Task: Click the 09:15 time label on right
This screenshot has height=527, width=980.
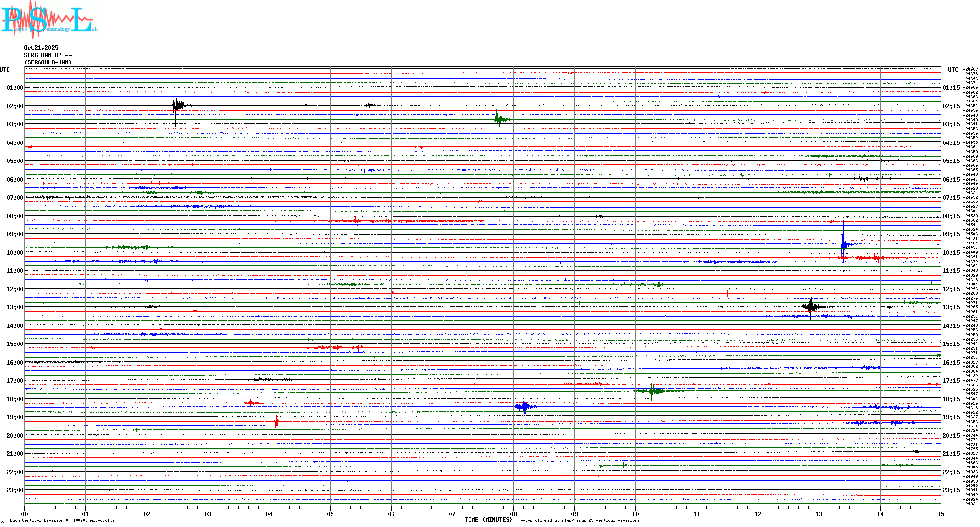Action: click(x=951, y=234)
